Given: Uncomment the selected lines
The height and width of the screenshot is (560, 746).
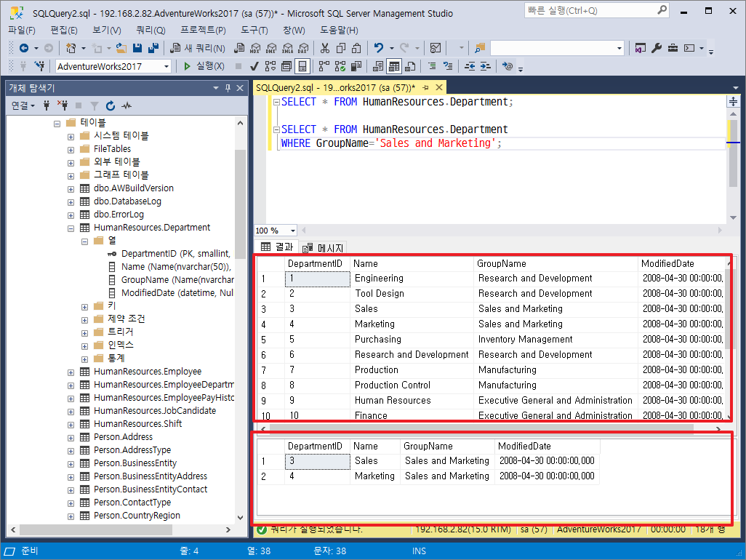Looking at the screenshot, I should 448,66.
